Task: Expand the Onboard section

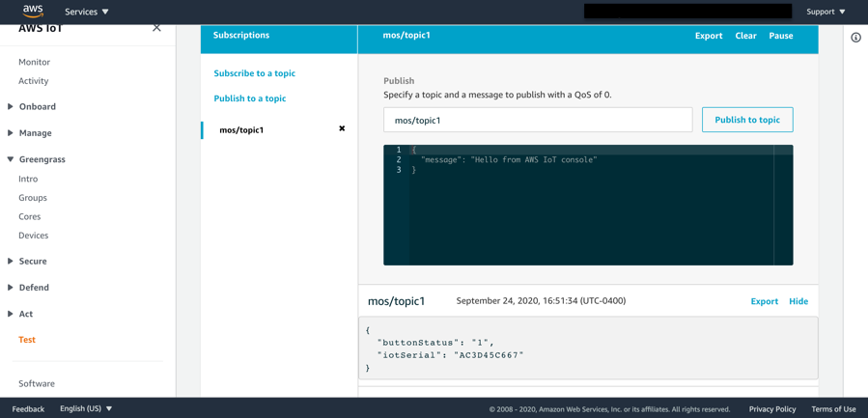Action: (32, 107)
